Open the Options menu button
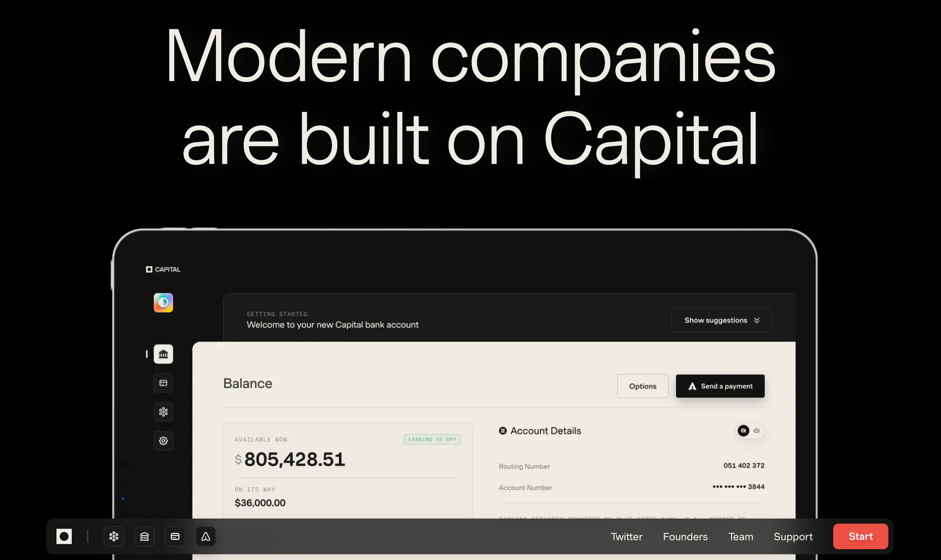The image size is (941, 560). click(x=642, y=386)
